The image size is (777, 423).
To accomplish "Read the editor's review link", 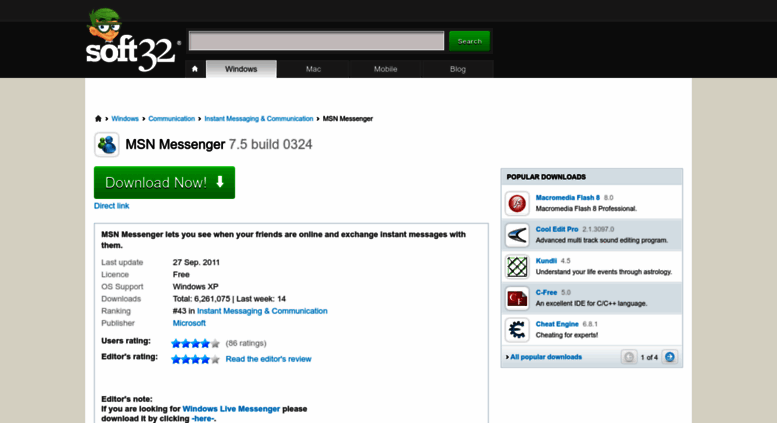I will (268, 359).
